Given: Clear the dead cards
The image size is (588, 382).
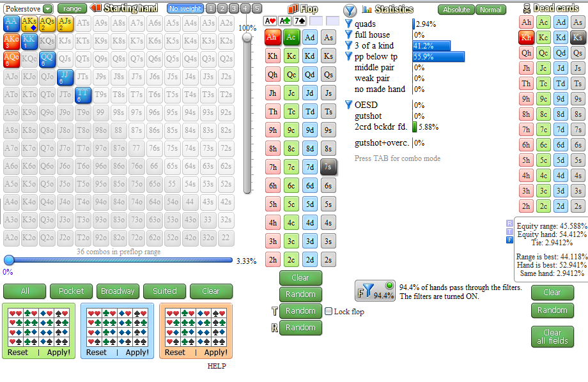Looking at the screenshot, I should 552,293.
